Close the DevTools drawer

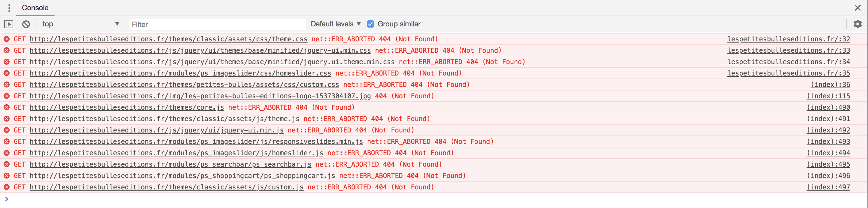[858, 8]
